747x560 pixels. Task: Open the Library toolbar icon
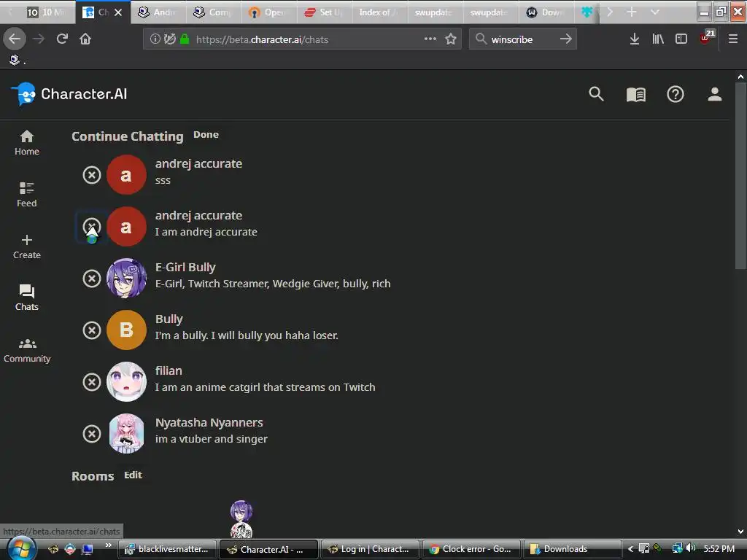point(658,39)
